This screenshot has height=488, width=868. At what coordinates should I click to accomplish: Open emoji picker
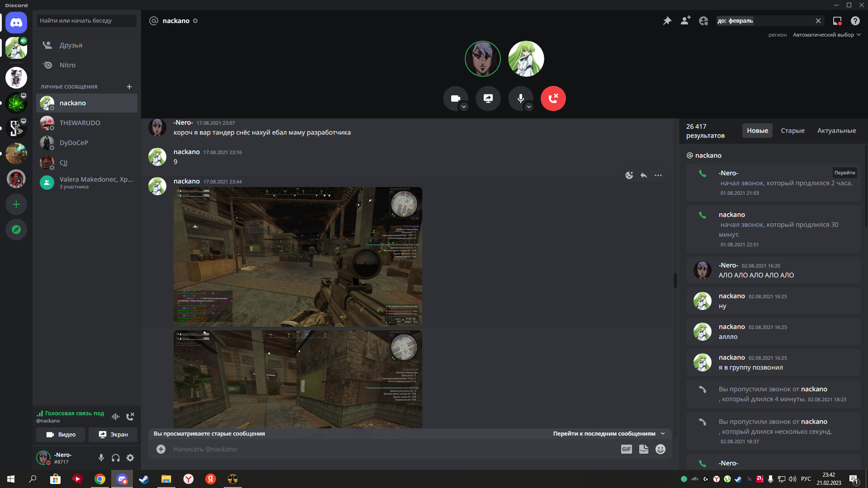click(x=660, y=449)
